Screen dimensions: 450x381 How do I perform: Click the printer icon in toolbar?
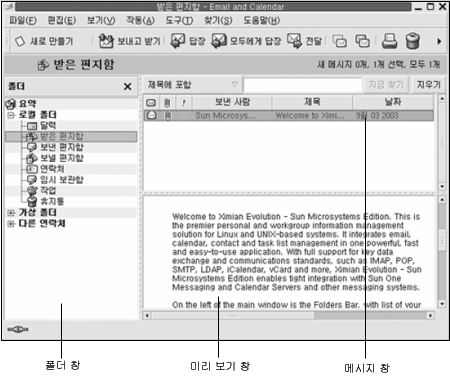coord(389,41)
